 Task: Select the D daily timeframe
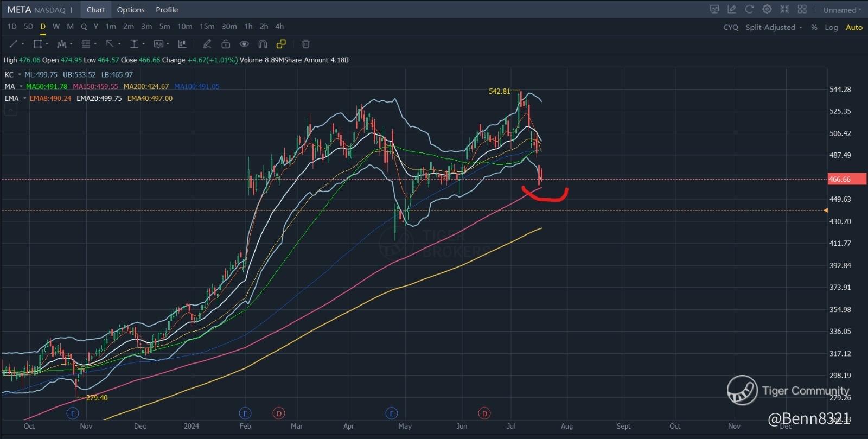point(43,27)
